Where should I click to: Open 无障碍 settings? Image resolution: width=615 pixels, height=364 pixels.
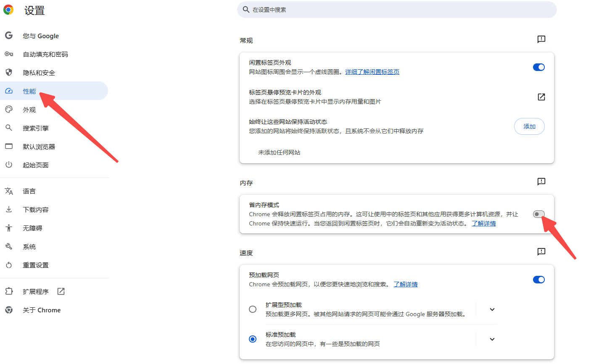[54, 228]
